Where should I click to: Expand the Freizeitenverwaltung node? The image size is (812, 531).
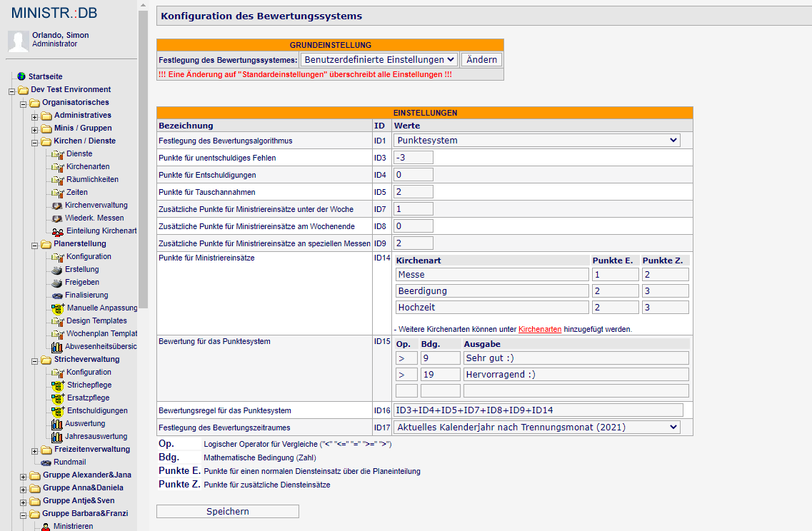(x=35, y=451)
